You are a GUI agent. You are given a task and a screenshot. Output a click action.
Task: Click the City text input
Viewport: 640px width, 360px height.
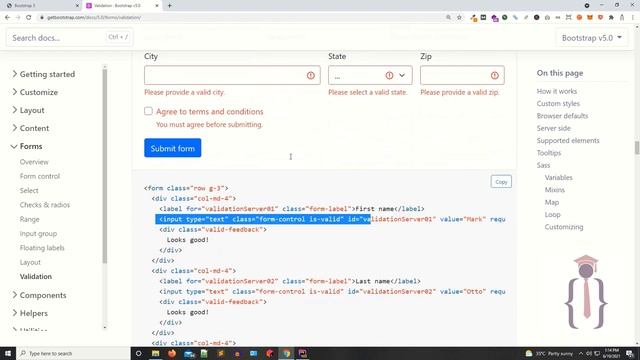[232, 75]
